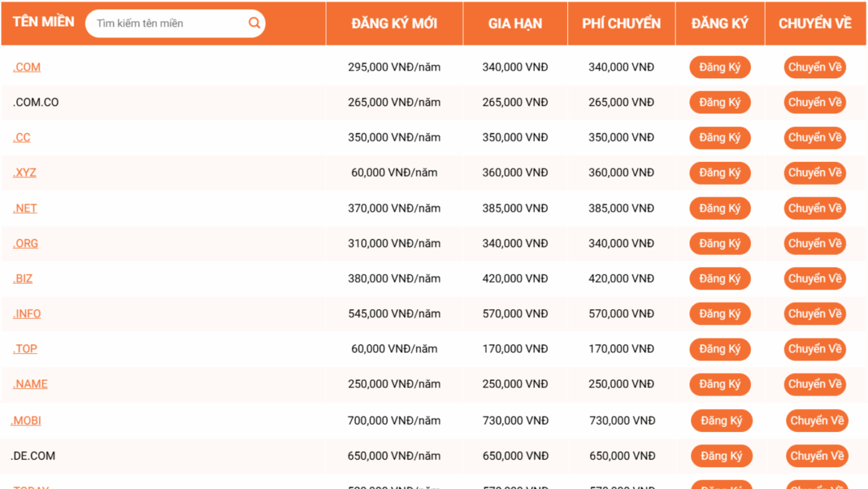The image size is (868, 489).
Task: Open the .INFO domain link
Action: (27, 313)
